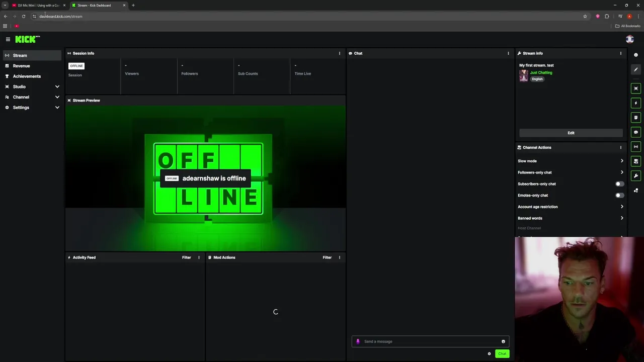Click the Just Chatting category link

[x=541, y=72]
